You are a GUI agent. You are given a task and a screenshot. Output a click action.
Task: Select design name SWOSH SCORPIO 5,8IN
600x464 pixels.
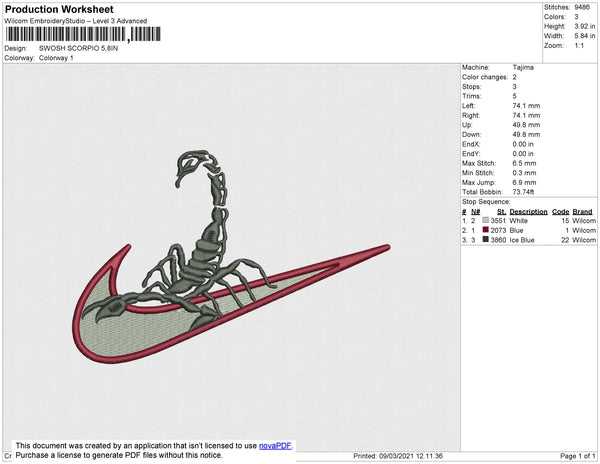tap(78, 49)
